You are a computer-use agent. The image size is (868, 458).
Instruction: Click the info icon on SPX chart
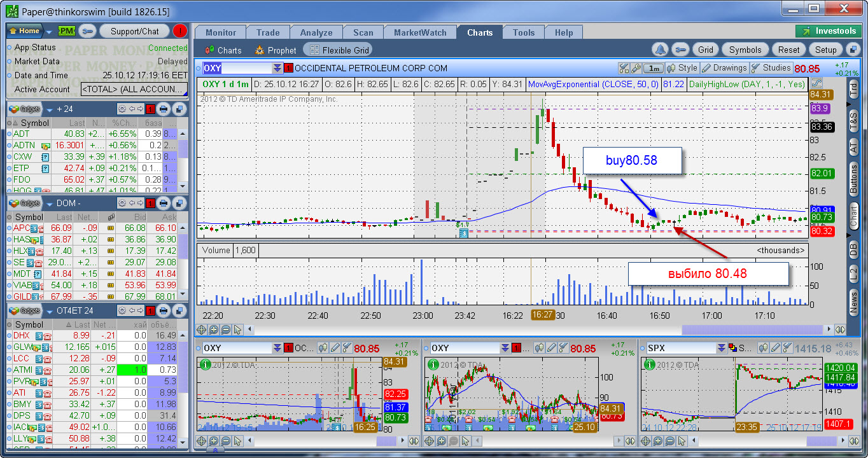[x=649, y=364]
